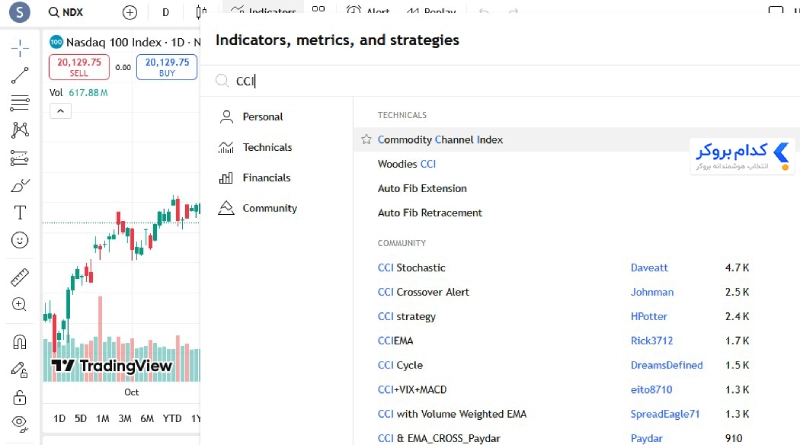Set chart range to 1D
The image size is (800, 445).
(x=59, y=418)
